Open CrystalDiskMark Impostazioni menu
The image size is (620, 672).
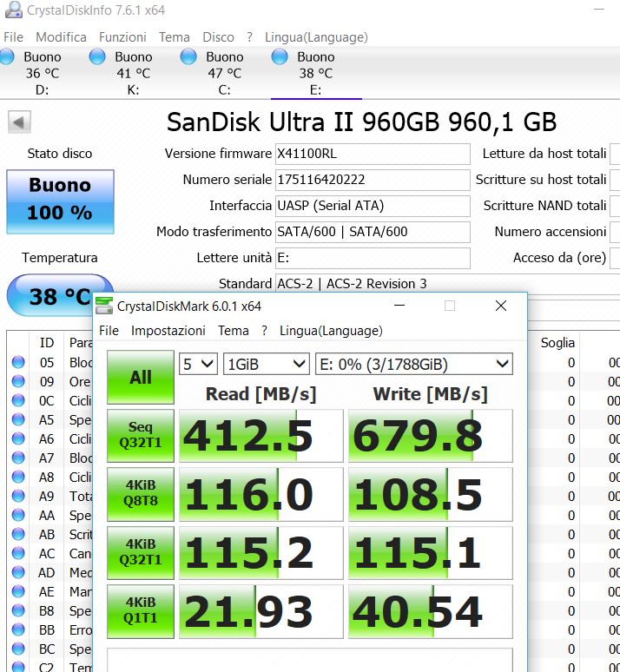(x=168, y=331)
